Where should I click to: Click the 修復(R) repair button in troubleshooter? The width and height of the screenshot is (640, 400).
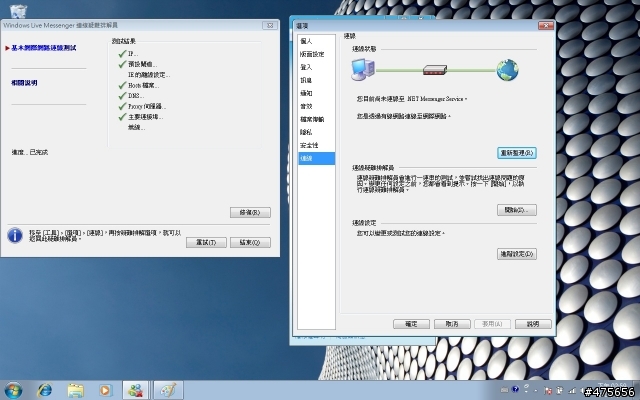coord(250,213)
